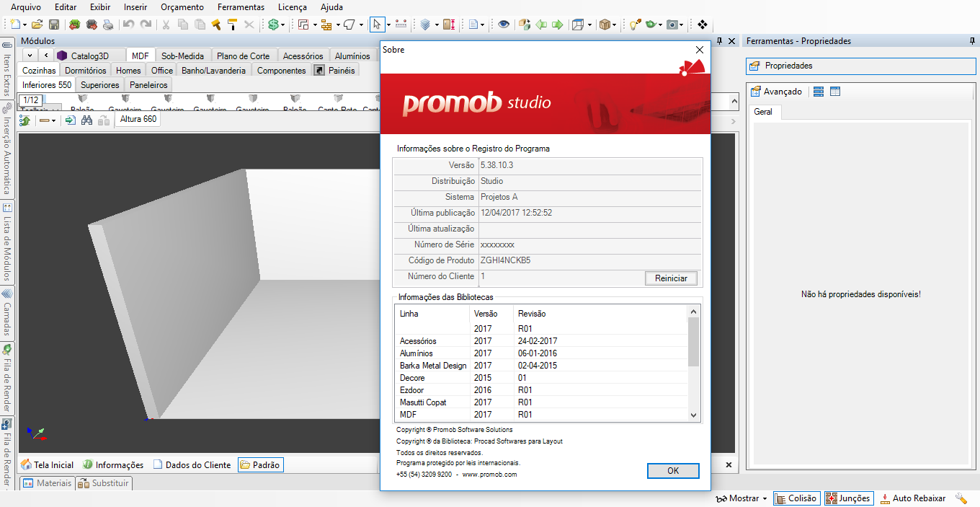Image resolution: width=980 pixels, height=507 pixels.
Task: Open the brick wall tool dropdown
Action: pos(338,25)
